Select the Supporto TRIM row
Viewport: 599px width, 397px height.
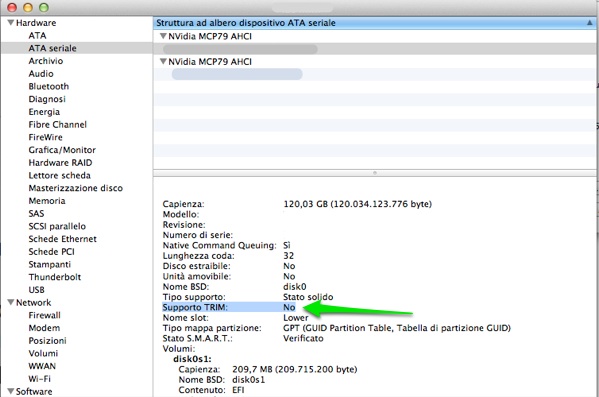pos(229,307)
